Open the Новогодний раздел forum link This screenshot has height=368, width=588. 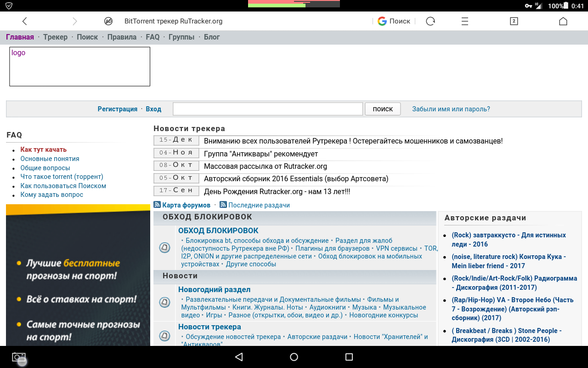pos(215,289)
